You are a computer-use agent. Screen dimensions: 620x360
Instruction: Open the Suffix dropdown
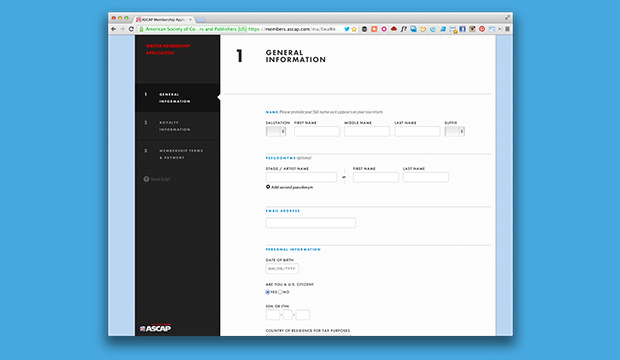point(455,131)
